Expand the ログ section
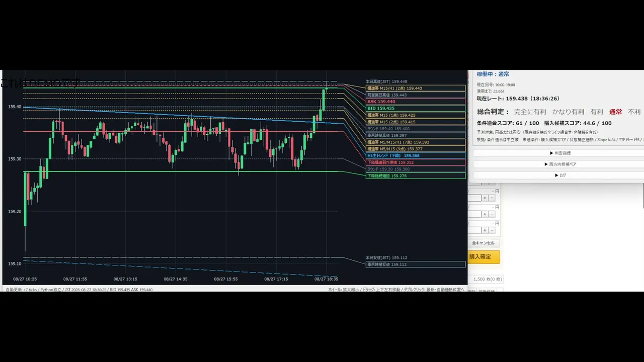The height and width of the screenshot is (362, 644). point(558,175)
